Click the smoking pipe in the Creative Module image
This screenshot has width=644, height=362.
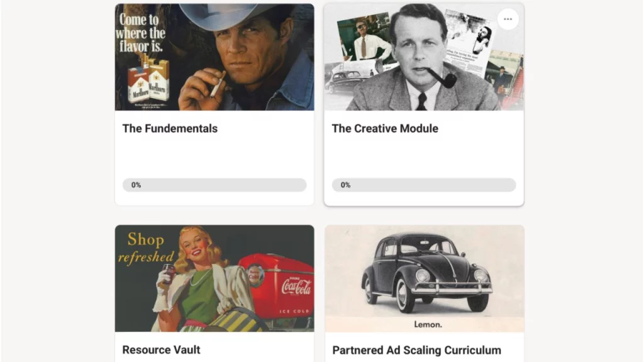tap(443, 78)
